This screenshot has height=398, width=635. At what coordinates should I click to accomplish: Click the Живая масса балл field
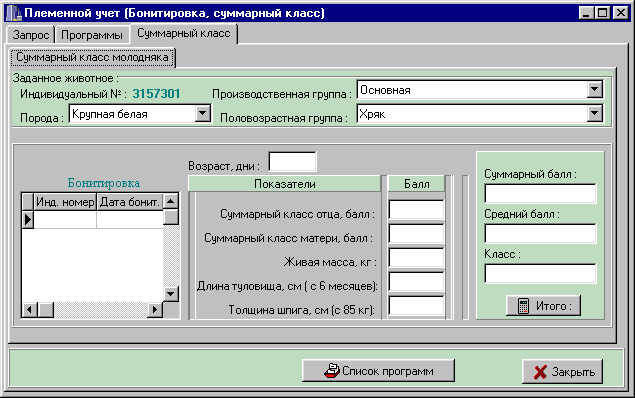click(416, 258)
